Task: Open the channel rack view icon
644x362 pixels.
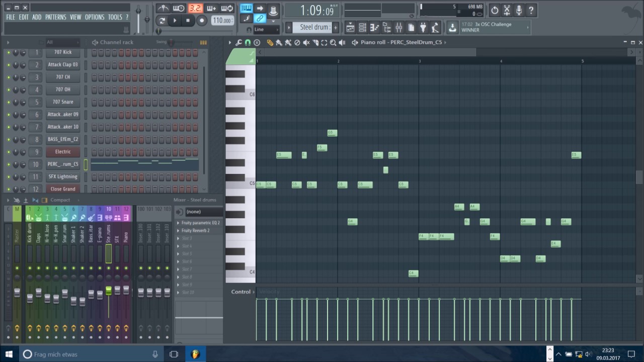Action: [362, 27]
